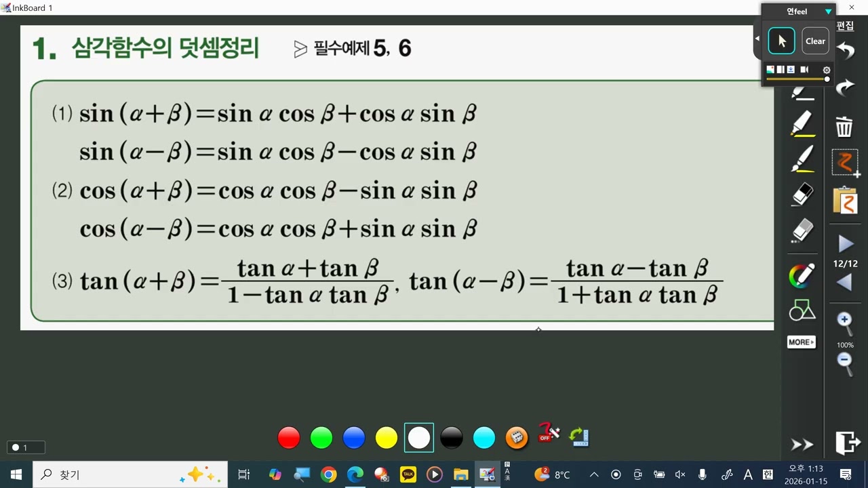This screenshot has width=868, height=488.
Task: Pick the blue pen color
Action: pos(354,438)
